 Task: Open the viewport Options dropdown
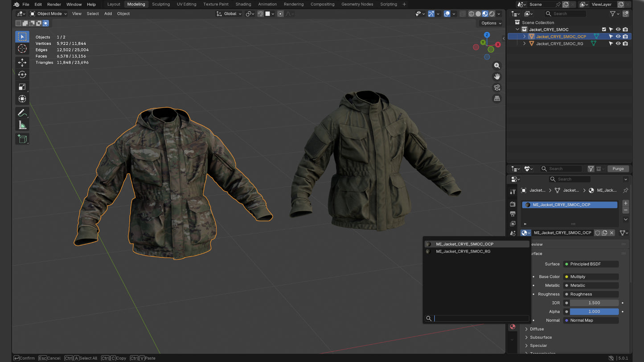coord(491,23)
